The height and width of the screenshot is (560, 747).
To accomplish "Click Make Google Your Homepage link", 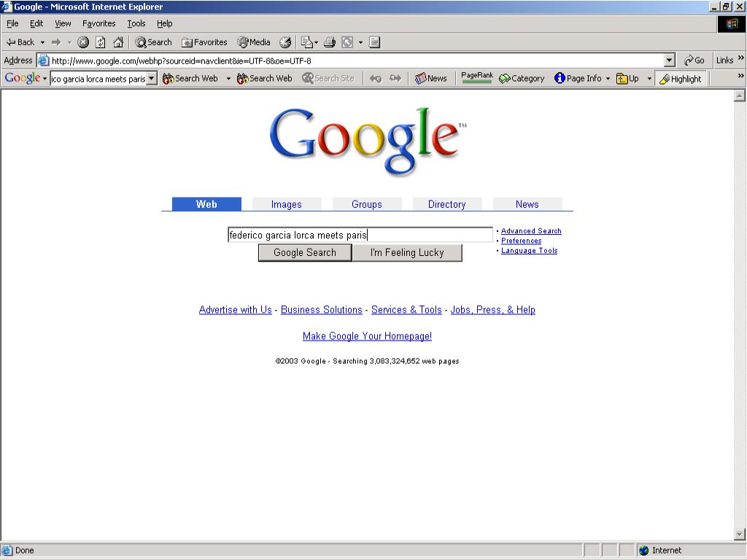I will pyautogui.click(x=368, y=336).
